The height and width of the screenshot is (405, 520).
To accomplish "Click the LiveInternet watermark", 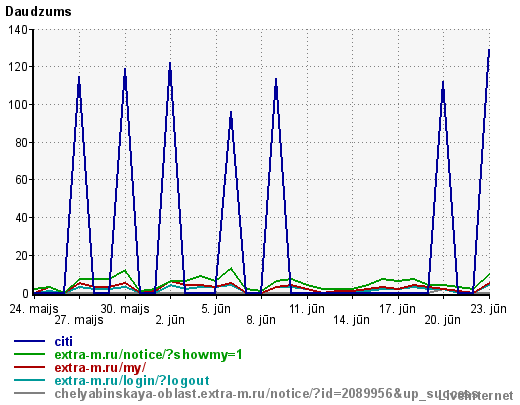I will coord(476,396).
